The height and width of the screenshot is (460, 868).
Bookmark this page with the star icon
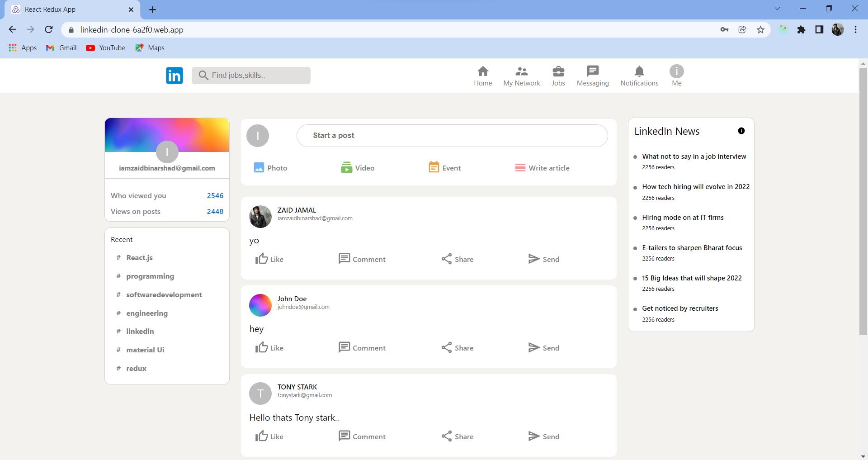[761, 30]
